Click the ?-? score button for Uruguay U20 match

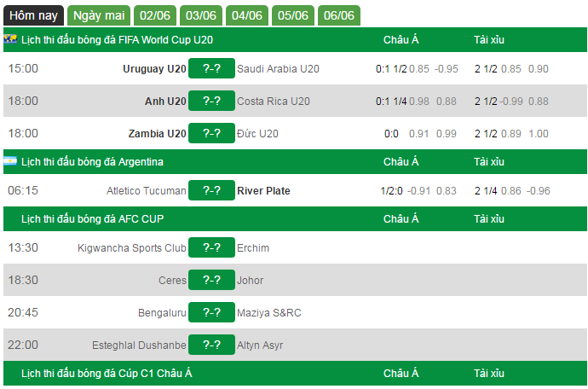pyautogui.click(x=211, y=68)
